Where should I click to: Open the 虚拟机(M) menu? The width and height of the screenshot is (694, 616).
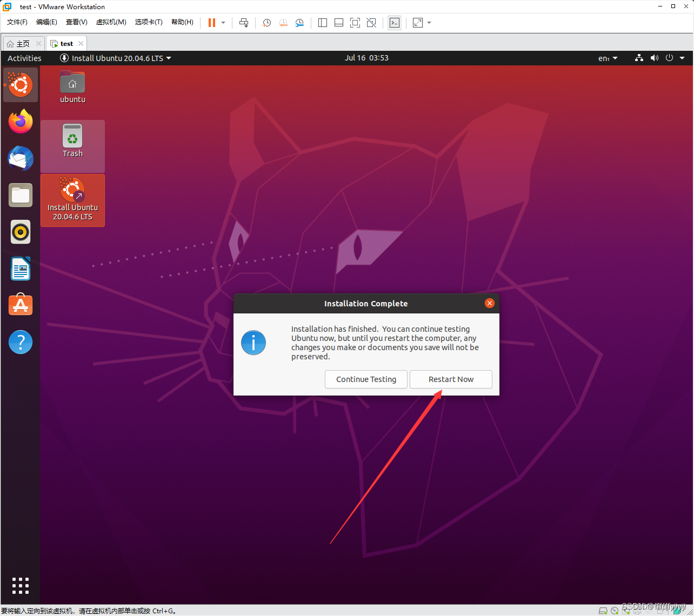click(x=111, y=22)
